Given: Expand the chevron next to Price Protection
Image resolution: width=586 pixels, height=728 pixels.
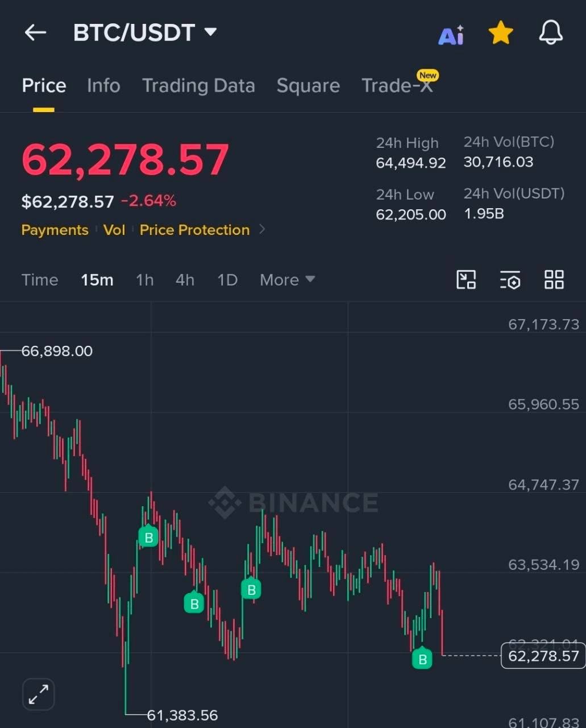Looking at the screenshot, I should click(x=262, y=229).
